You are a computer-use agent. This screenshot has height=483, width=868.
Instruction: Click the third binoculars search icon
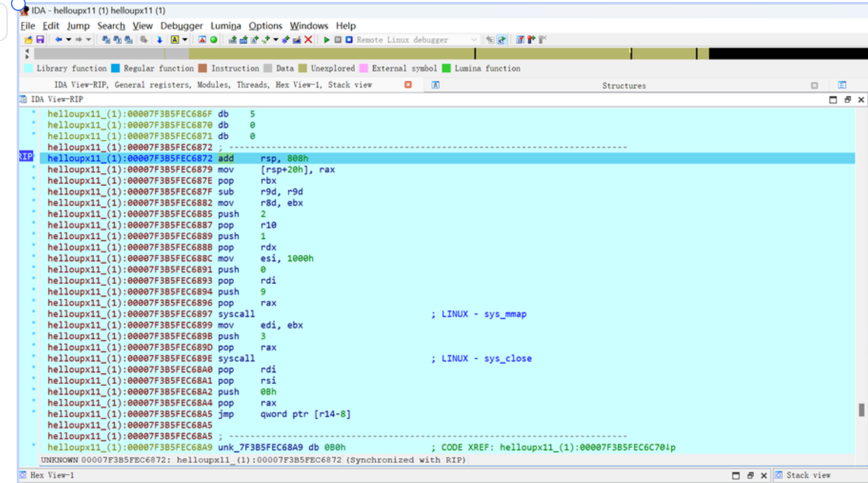[x=128, y=40]
